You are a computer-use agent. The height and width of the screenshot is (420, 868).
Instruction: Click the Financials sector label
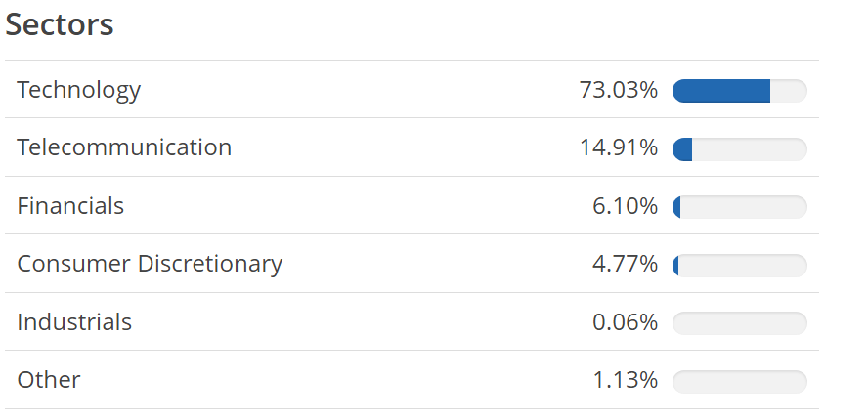[70, 206]
